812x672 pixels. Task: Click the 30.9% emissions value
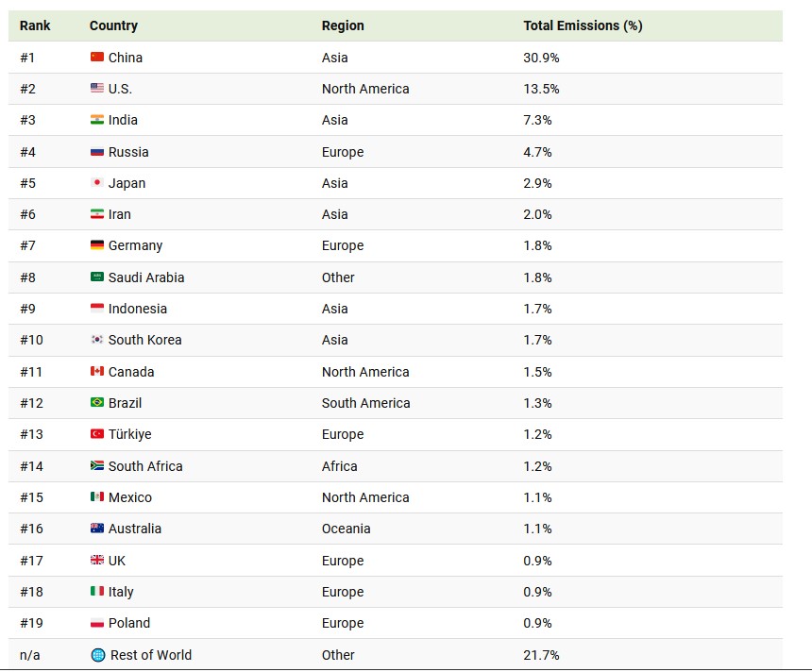point(541,58)
